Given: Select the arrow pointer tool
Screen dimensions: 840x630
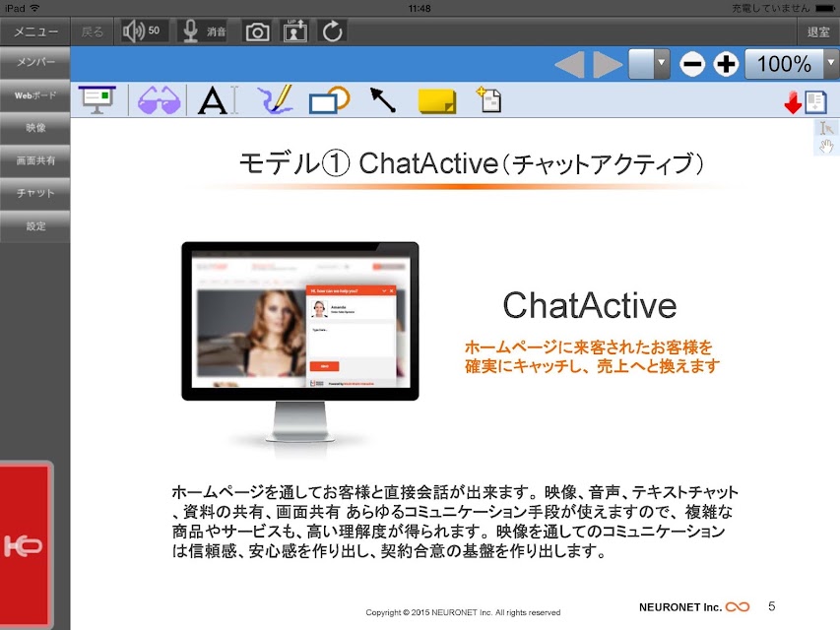Looking at the screenshot, I should pos(383,100).
